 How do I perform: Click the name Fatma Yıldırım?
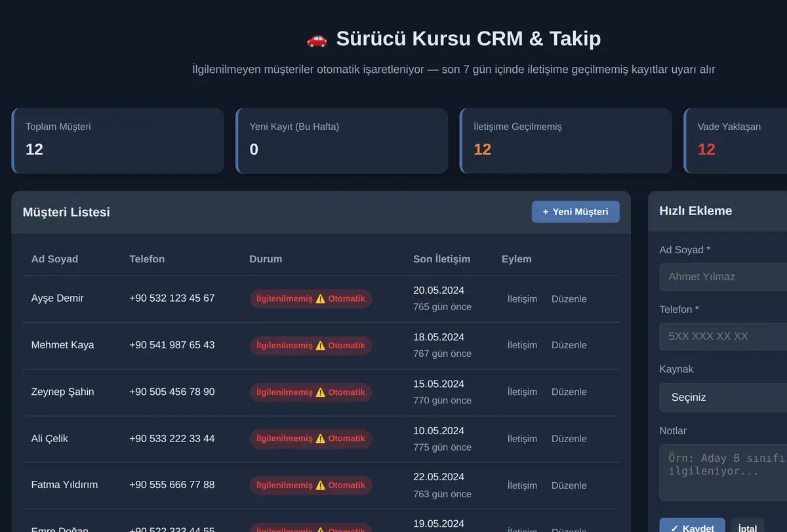pos(64,485)
